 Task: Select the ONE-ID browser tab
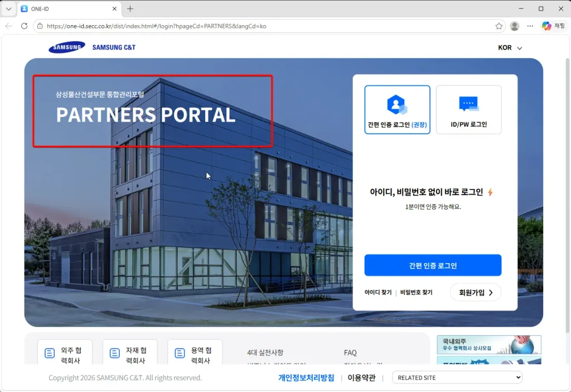coord(69,9)
